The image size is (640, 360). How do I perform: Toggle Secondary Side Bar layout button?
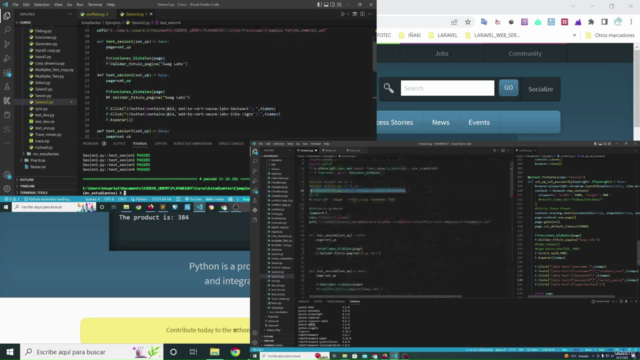pos(332,4)
